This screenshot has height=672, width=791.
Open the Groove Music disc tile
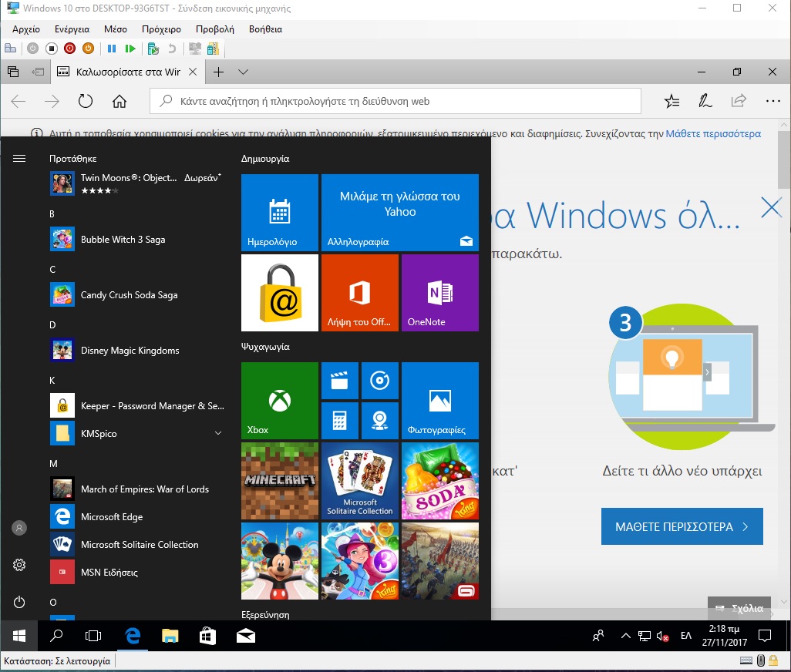coord(380,381)
